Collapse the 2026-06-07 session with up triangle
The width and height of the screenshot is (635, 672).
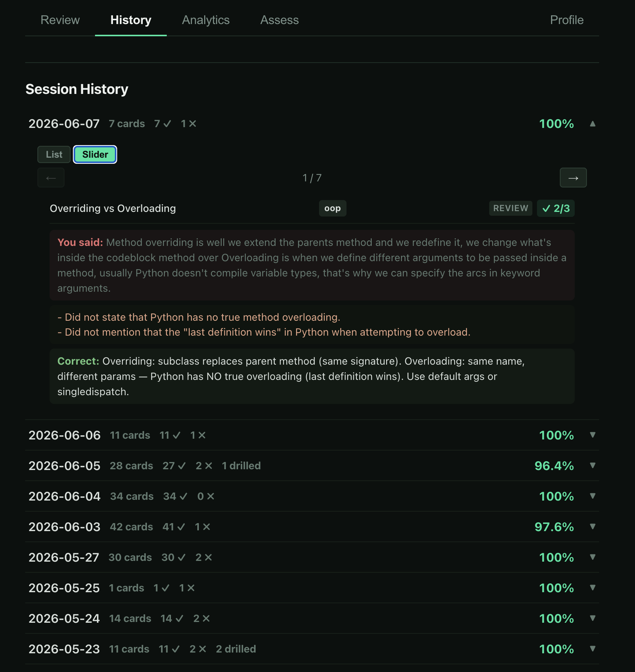click(593, 124)
